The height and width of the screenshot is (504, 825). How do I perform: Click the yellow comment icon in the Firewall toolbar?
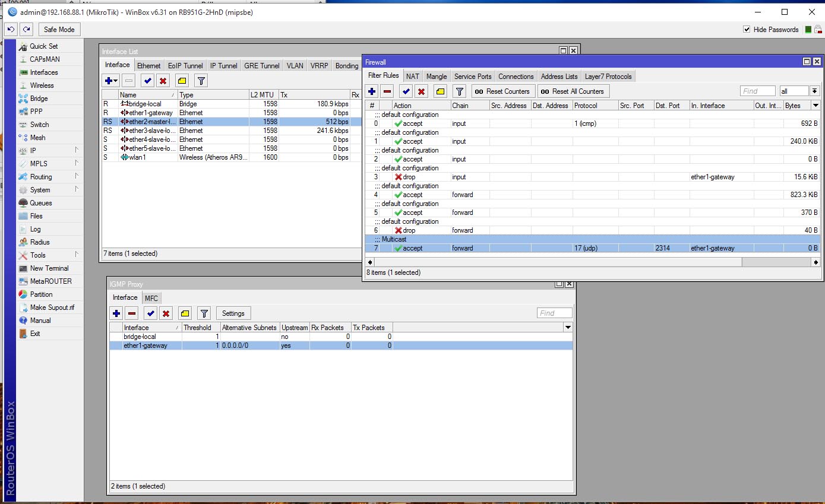[440, 91]
